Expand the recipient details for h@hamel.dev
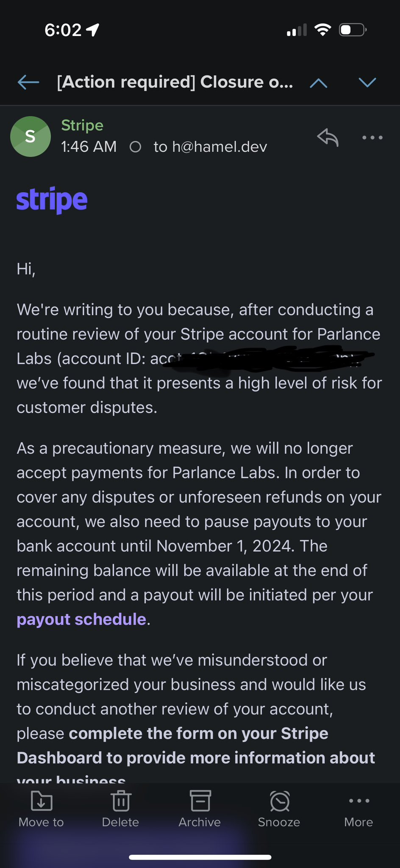The height and width of the screenshot is (868, 400). (x=210, y=147)
